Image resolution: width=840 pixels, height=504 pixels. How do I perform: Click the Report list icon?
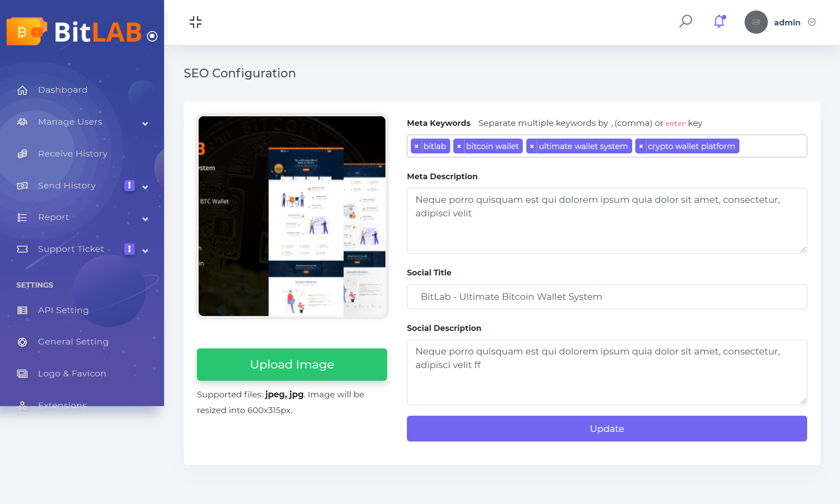tap(22, 217)
